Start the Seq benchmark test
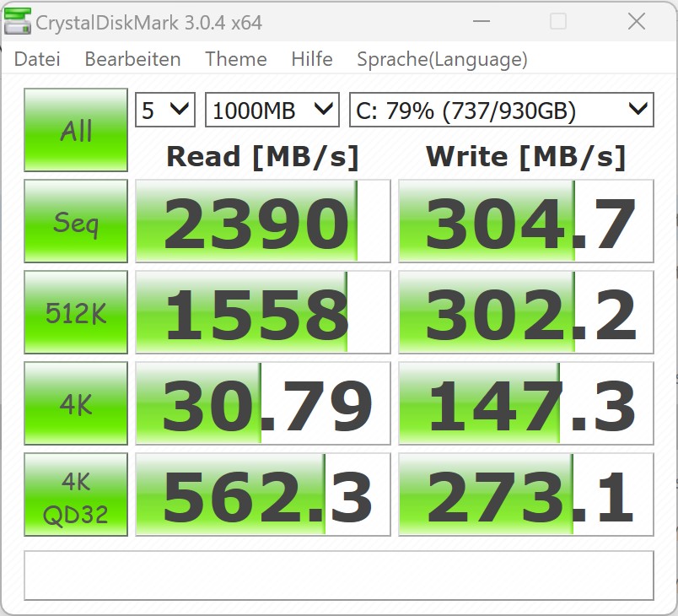The width and height of the screenshot is (678, 616). tap(76, 221)
